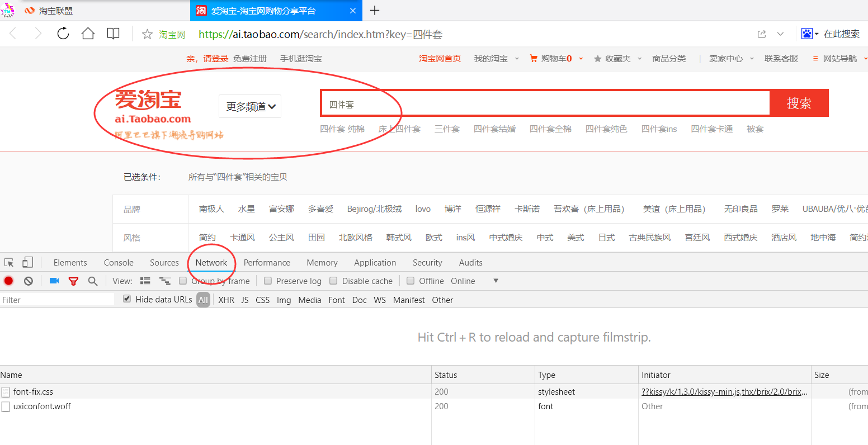Bookmark page with the star icon
Screen dimensions: 868x445
coord(147,34)
